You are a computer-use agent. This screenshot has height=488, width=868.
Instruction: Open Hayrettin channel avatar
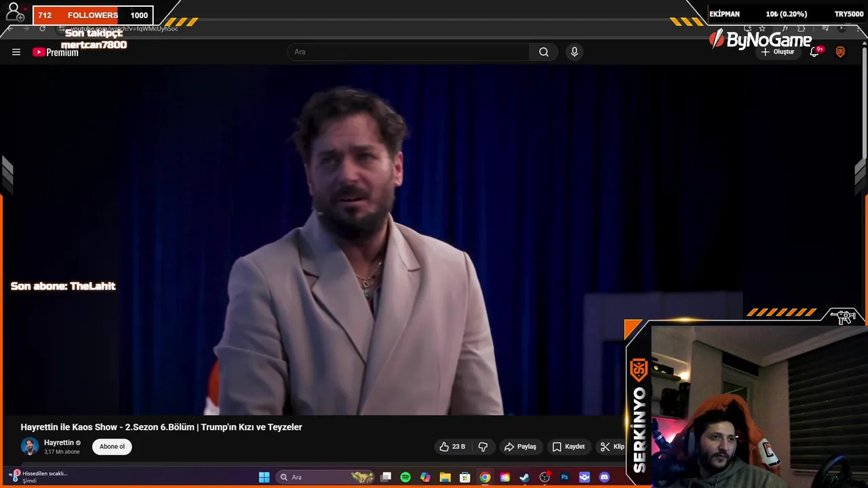click(x=29, y=446)
